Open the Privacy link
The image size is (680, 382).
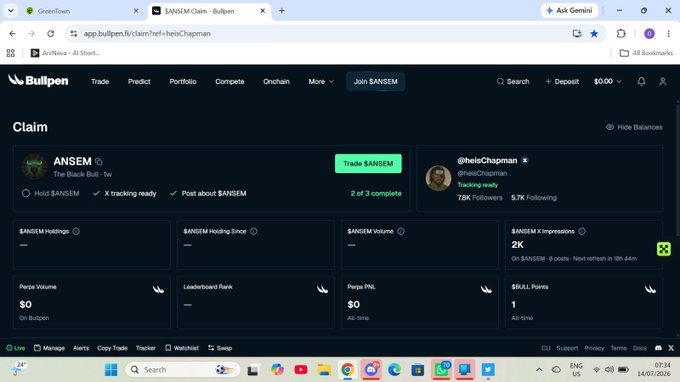tap(594, 348)
